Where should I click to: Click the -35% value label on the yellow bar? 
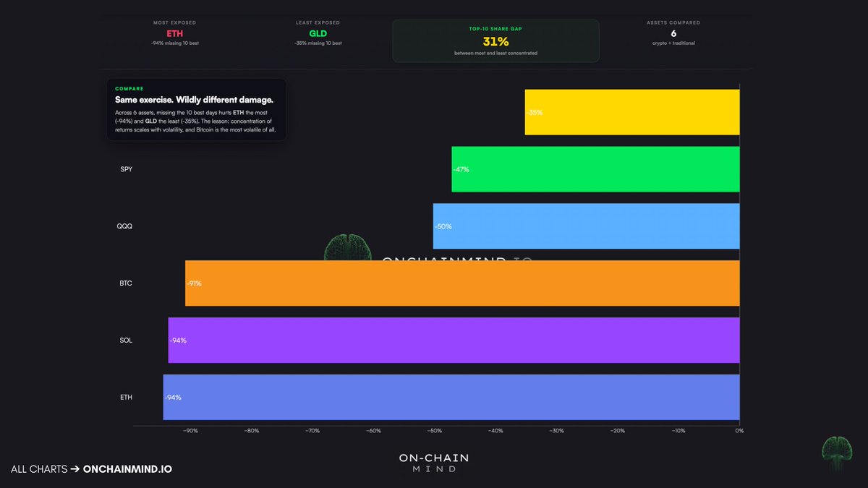(x=535, y=113)
